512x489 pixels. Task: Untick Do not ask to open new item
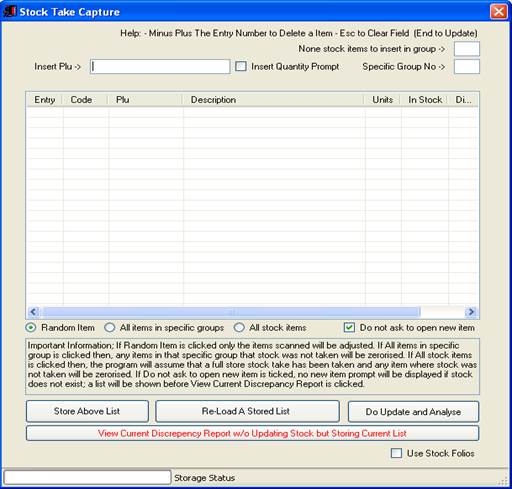pyautogui.click(x=349, y=328)
